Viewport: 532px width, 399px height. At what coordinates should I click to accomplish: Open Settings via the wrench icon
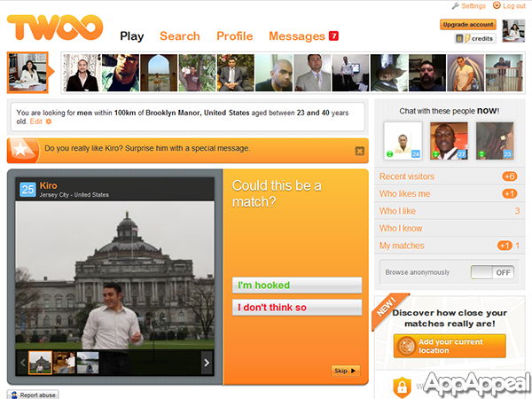pyautogui.click(x=455, y=6)
